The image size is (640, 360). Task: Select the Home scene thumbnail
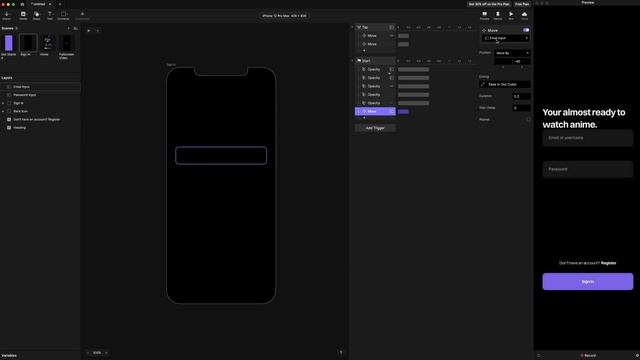[x=48, y=43]
